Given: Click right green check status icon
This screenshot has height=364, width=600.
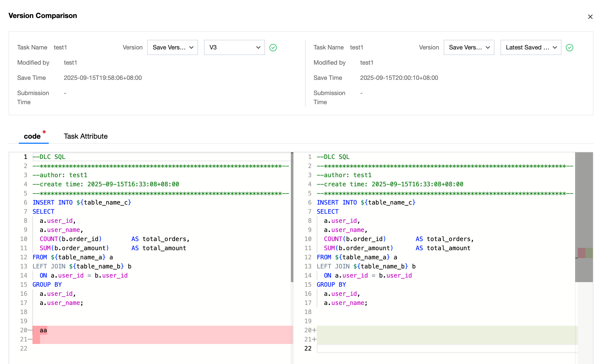Looking at the screenshot, I should click(569, 48).
